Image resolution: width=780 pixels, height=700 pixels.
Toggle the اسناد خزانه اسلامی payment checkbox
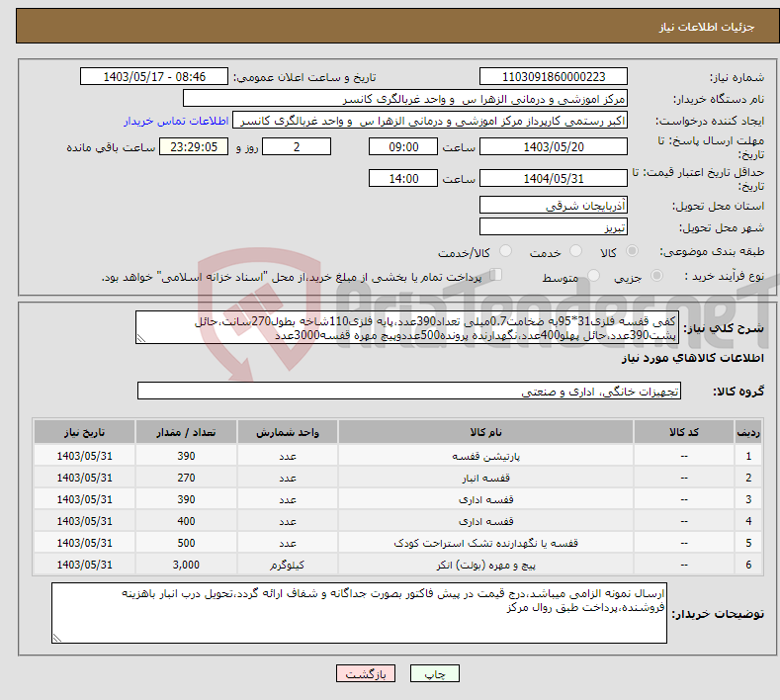(495, 275)
